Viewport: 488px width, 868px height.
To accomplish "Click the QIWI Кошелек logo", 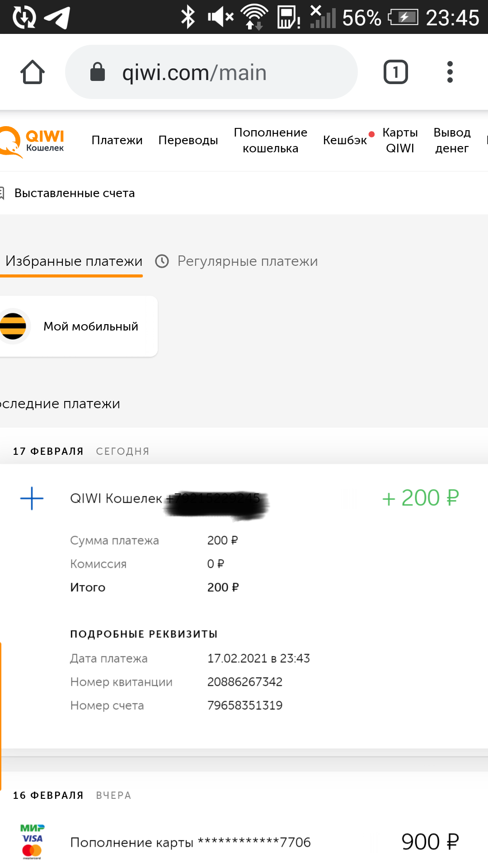I will pyautogui.click(x=32, y=142).
